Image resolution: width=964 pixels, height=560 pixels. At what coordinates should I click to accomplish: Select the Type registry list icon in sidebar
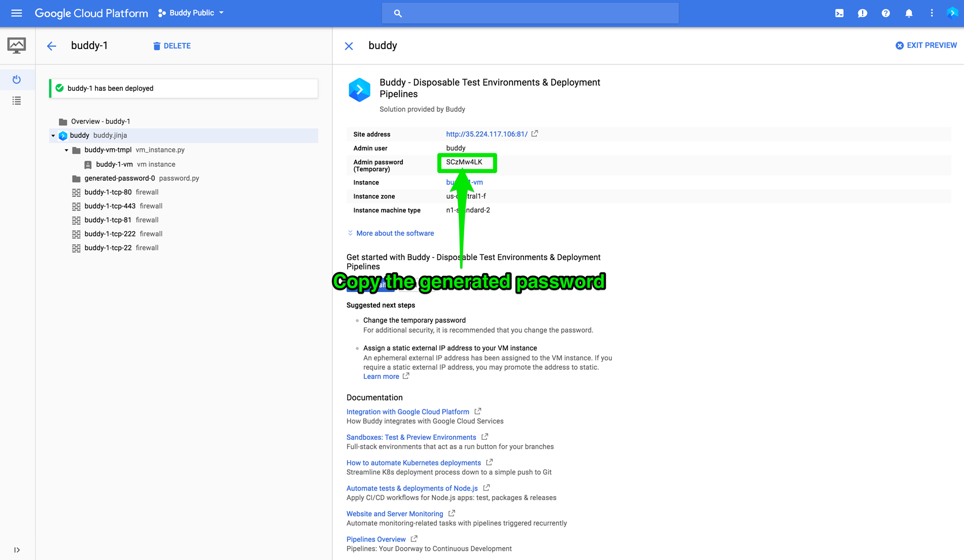tap(17, 101)
